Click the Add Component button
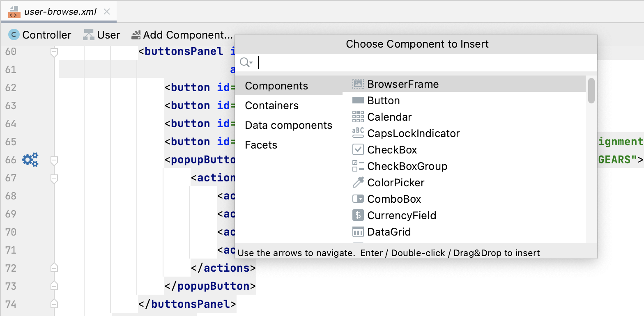Viewport: 644px width, 316px height. point(182,35)
